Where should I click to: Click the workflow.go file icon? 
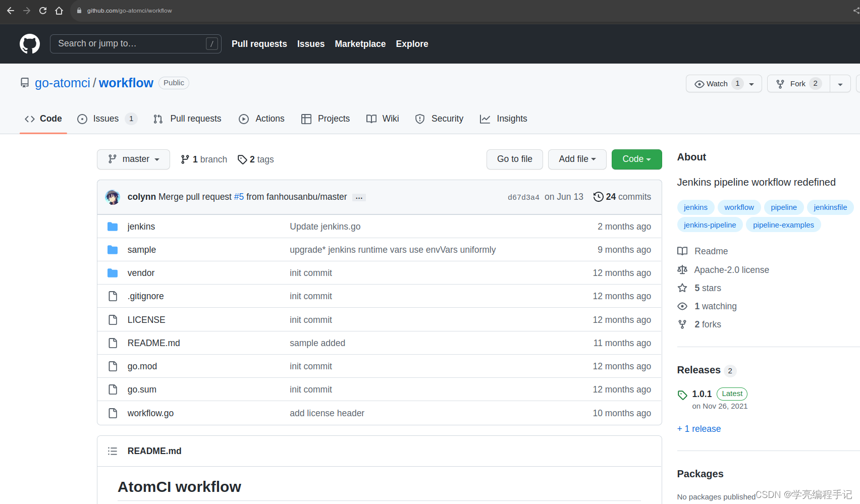click(113, 413)
